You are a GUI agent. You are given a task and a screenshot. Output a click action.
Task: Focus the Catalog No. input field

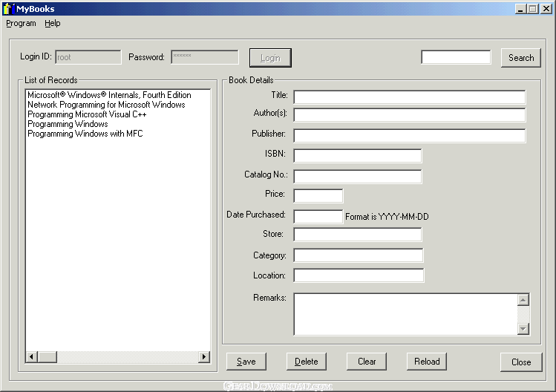pos(358,176)
